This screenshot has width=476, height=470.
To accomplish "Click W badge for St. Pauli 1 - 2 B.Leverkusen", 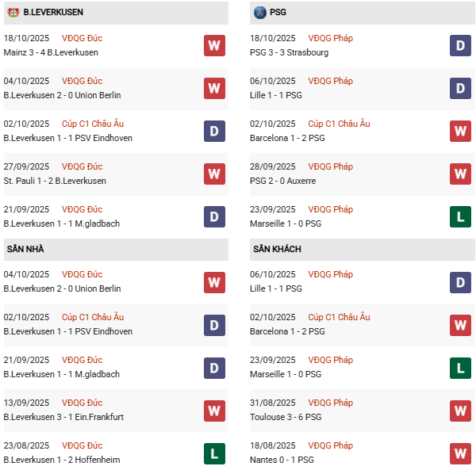I will (214, 174).
